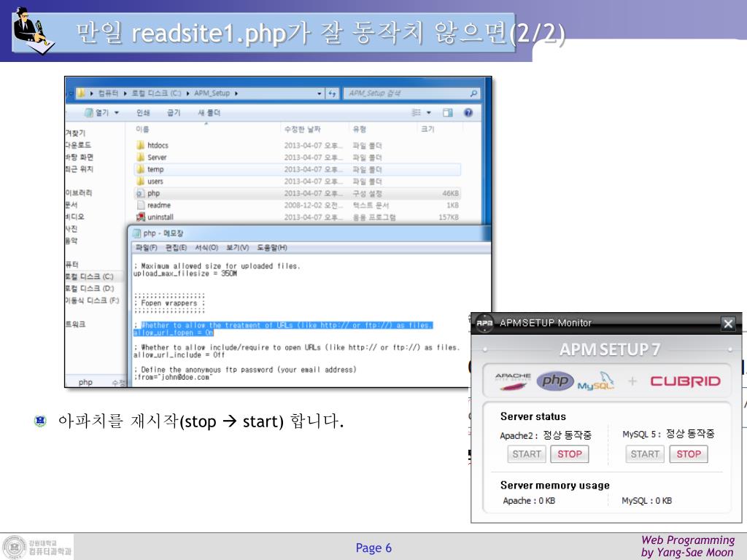Close the APMSETUP Monitor window

728,324
